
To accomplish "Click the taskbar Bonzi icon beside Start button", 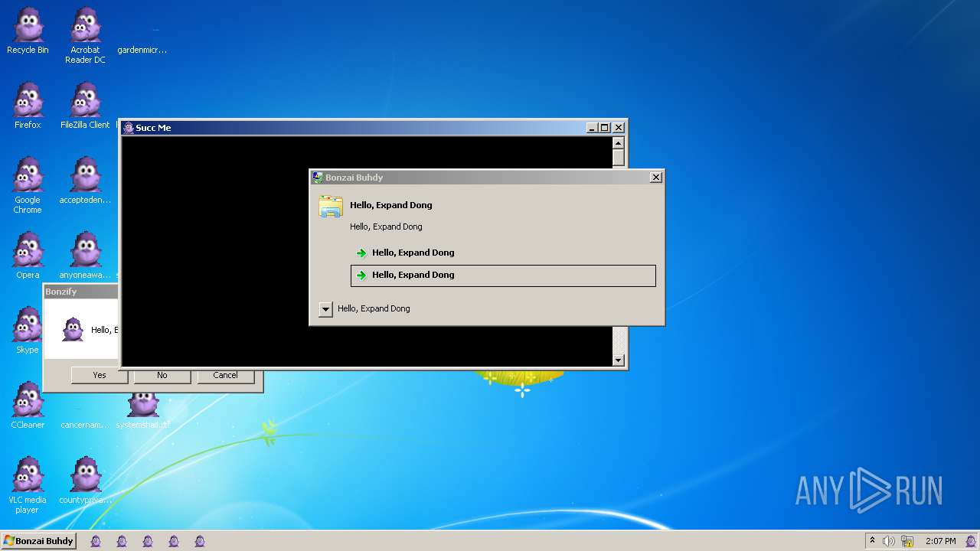I will [x=96, y=541].
